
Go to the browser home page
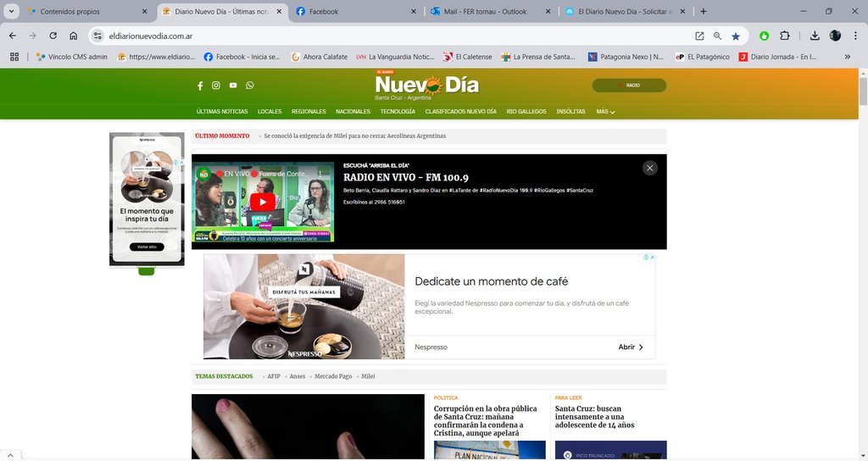73,36
